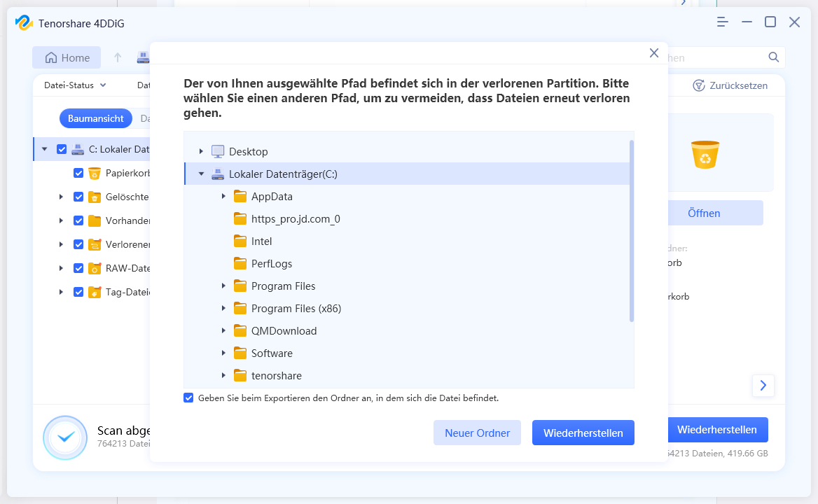818x504 pixels.
Task: Expand the AppData folder
Action: click(223, 197)
